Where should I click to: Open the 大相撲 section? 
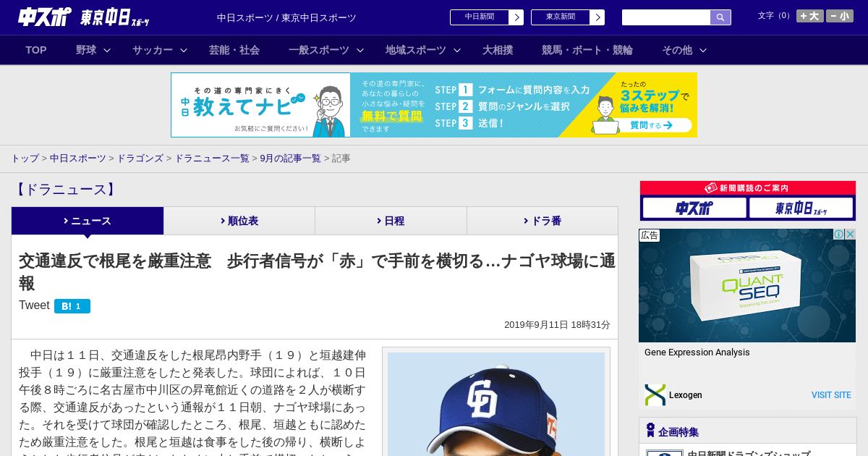point(498,50)
